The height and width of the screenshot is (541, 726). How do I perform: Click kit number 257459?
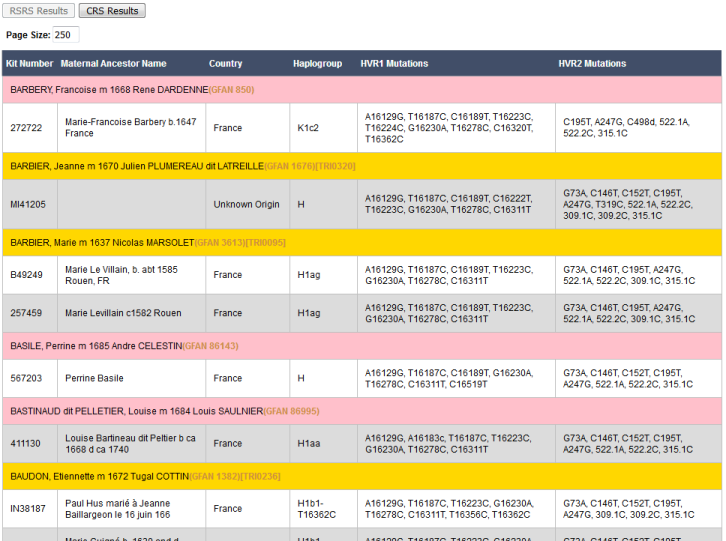[26, 313]
